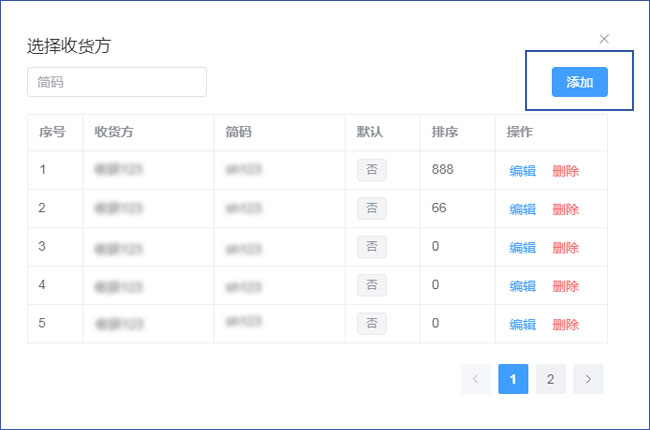Click 编辑 for row number 5

(x=522, y=324)
